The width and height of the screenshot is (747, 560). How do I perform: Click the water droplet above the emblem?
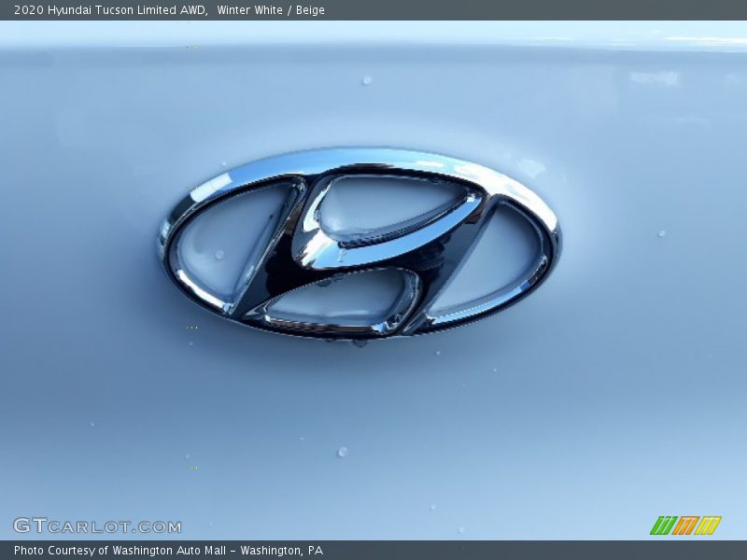pos(366,80)
